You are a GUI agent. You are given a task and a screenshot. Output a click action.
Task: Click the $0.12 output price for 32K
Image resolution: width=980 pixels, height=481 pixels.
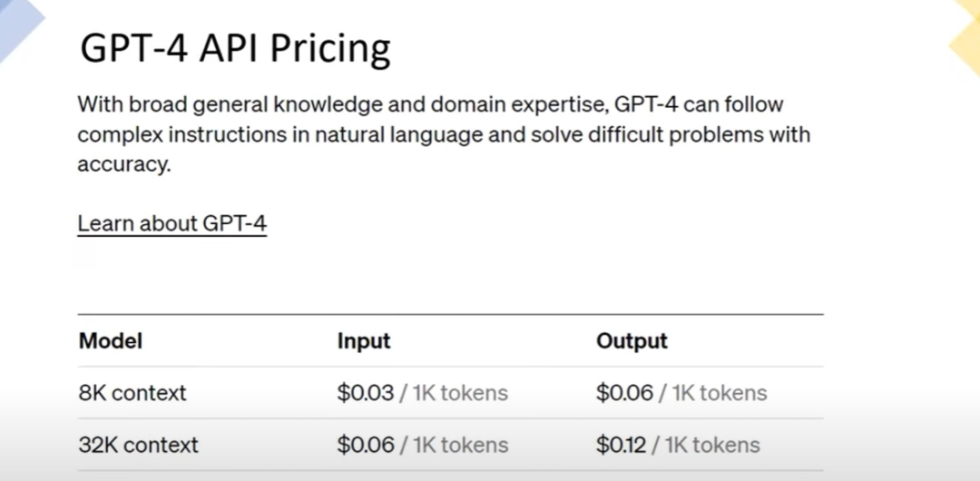click(622, 446)
